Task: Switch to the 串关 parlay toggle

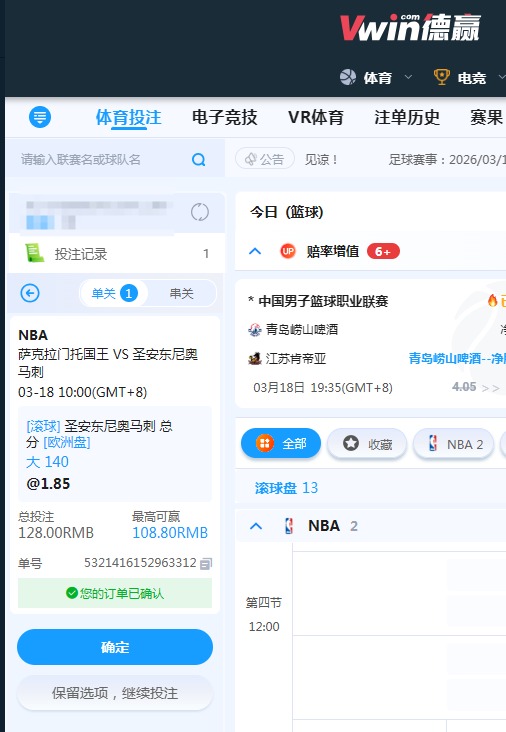Action: 181,293
